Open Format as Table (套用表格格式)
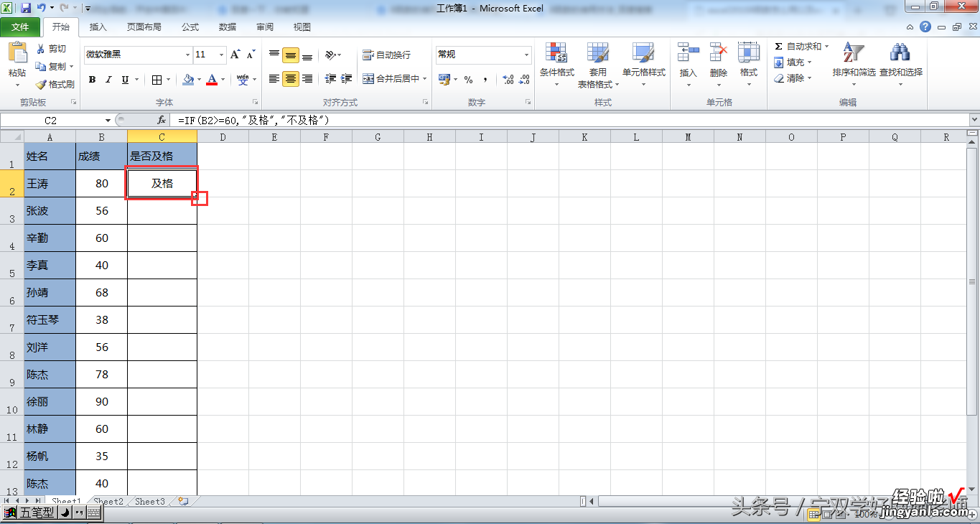The height and width of the screenshot is (524, 980). 598,65
